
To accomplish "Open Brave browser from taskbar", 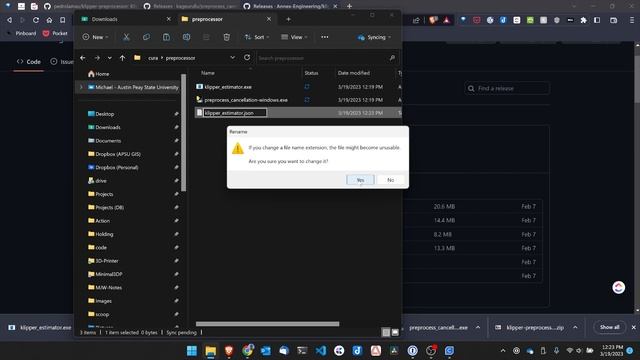I will pyautogui.click(x=229, y=351).
